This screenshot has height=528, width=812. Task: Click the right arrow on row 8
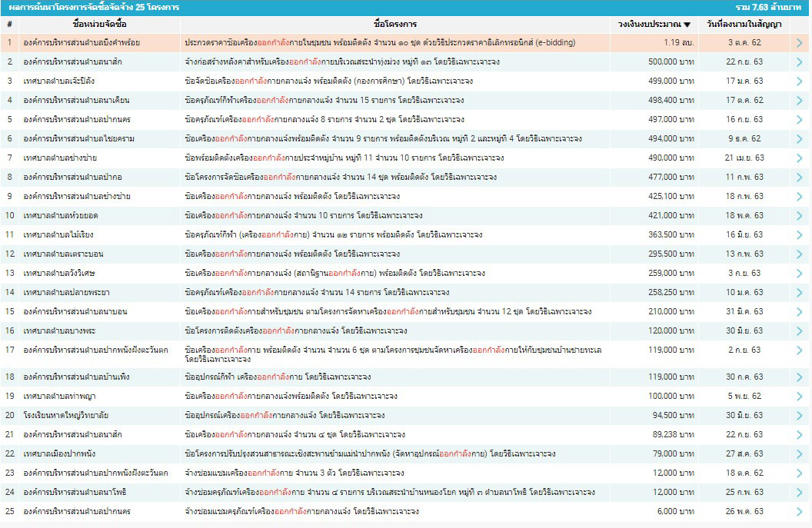(x=800, y=178)
